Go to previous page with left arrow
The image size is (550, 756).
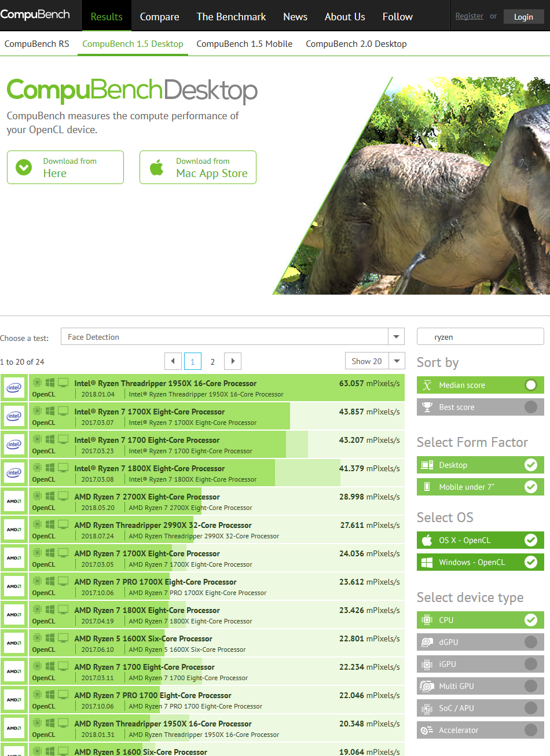[173, 361]
